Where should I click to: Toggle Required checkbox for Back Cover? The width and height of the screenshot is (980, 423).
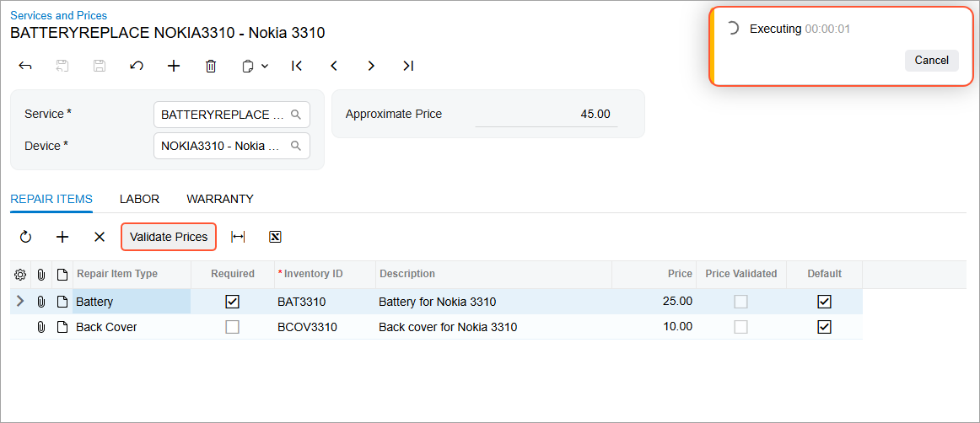(233, 327)
